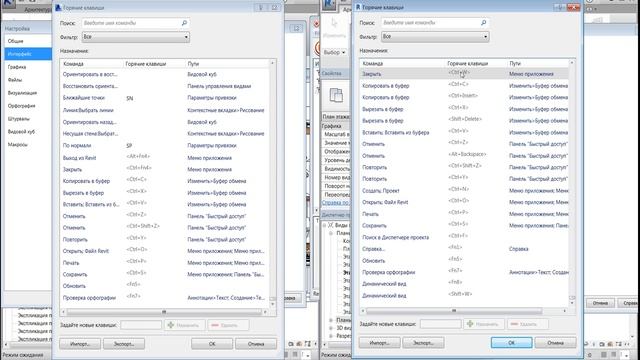The image size is (640, 360).
Task: Click Импорт button in right dialog
Action: [x=379, y=342]
